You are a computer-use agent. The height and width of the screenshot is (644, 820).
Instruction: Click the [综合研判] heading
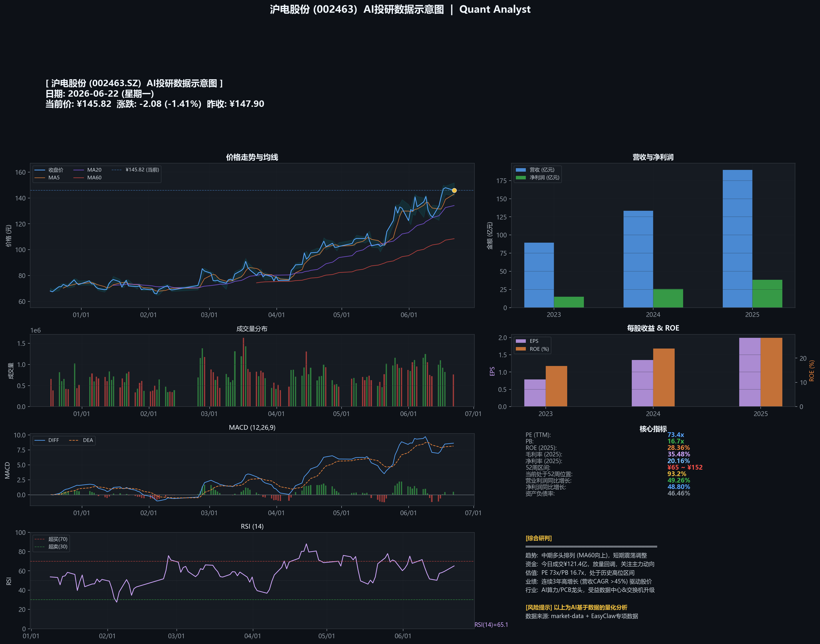539,538
